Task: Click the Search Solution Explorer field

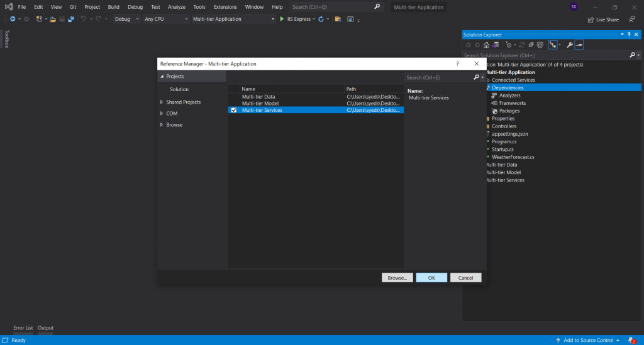Action: click(x=545, y=55)
